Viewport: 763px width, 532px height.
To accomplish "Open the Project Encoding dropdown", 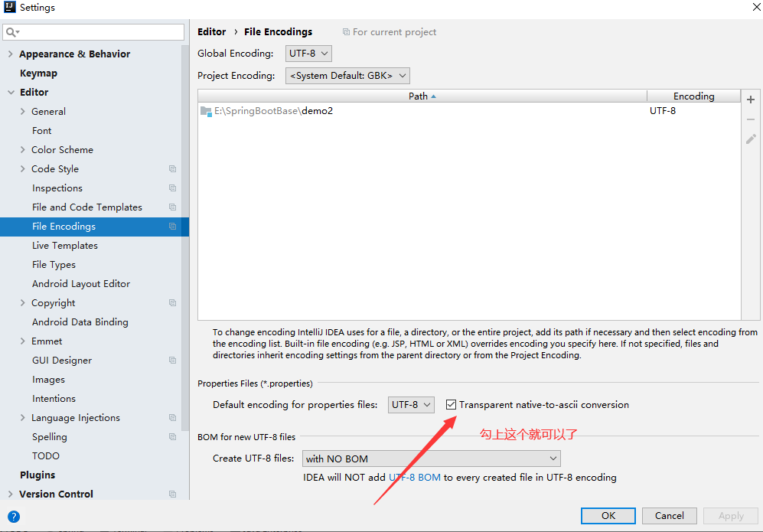I will 347,76.
